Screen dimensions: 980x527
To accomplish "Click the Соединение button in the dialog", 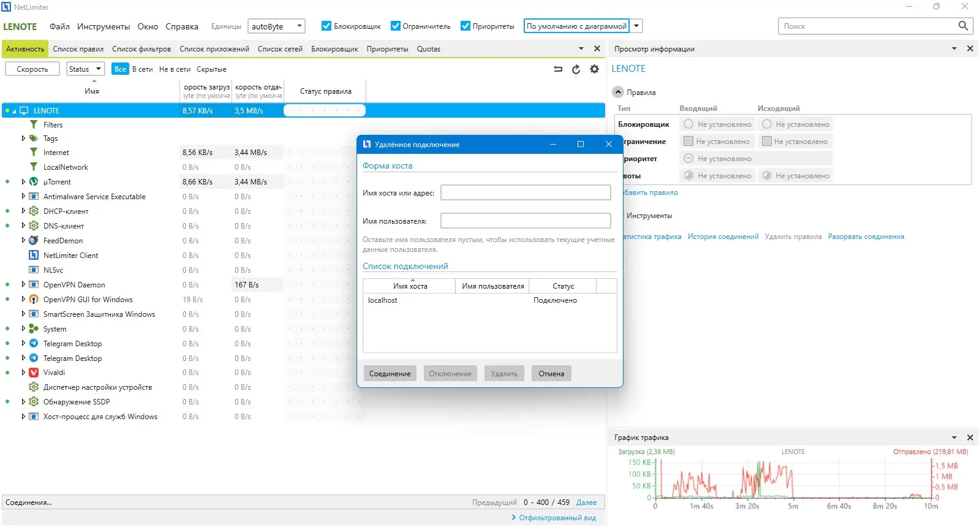I will click(390, 374).
